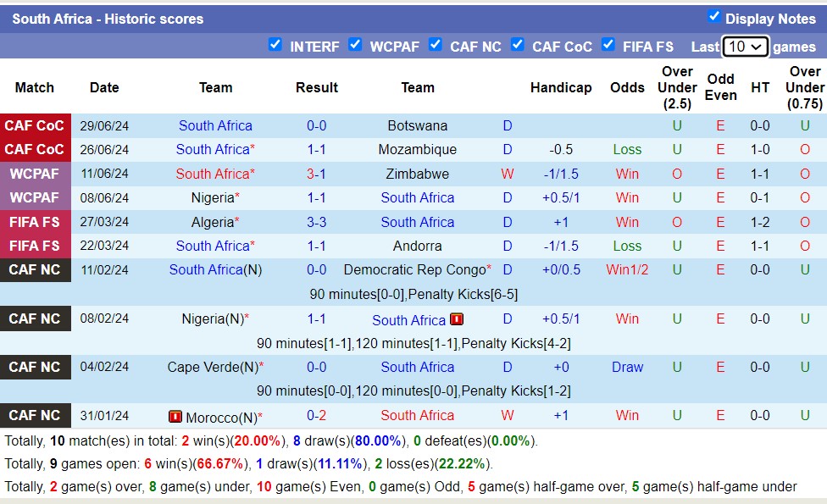Select the CAF CoC badge on the 29/06/24 row

pyautogui.click(x=36, y=125)
